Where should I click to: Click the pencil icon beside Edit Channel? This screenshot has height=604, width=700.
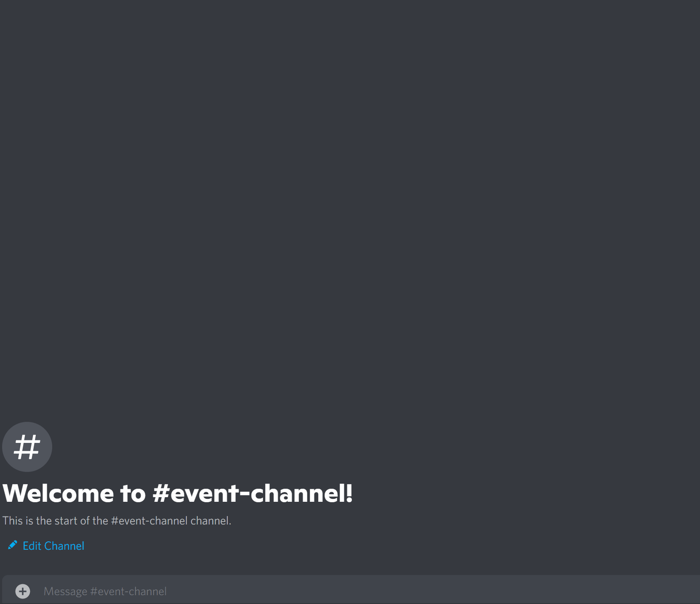click(13, 545)
